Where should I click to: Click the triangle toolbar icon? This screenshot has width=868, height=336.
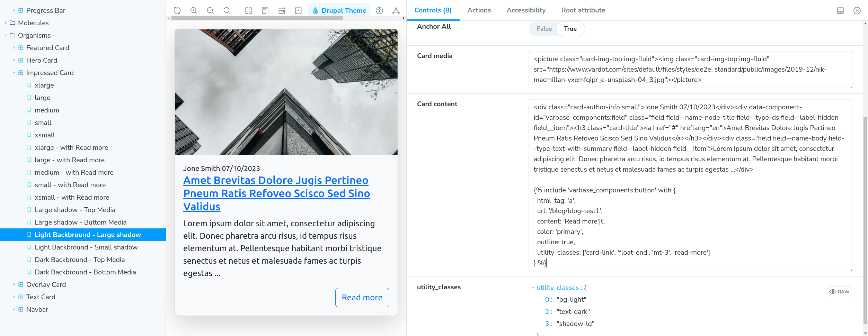[x=396, y=10]
